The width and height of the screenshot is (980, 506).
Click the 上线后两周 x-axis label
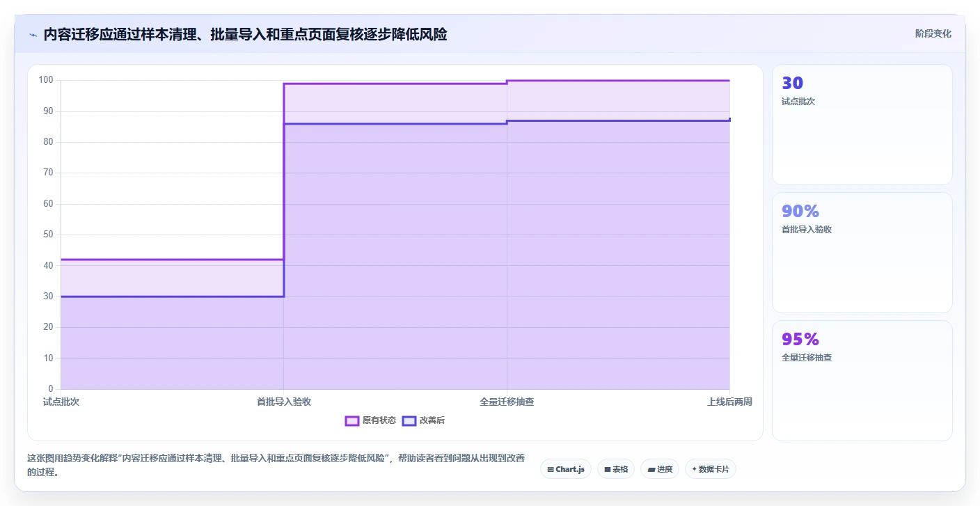coord(729,402)
